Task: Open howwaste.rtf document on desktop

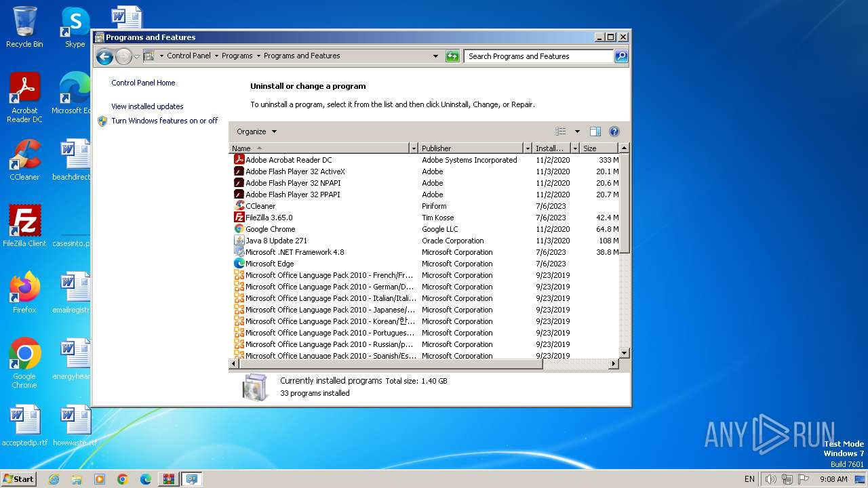Action: 75,426
